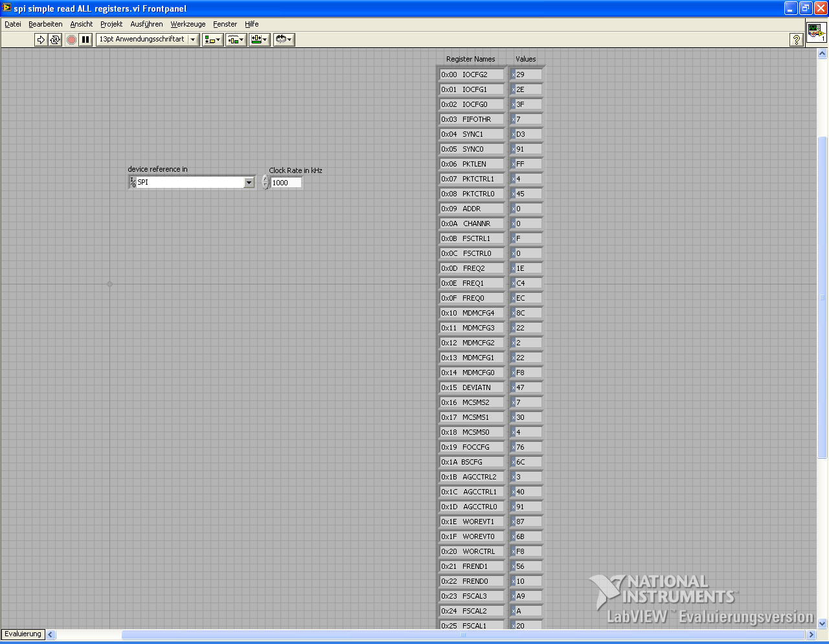
Task: Click the value 29 for IOCFG2
Action: pyautogui.click(x=528, y=75)
